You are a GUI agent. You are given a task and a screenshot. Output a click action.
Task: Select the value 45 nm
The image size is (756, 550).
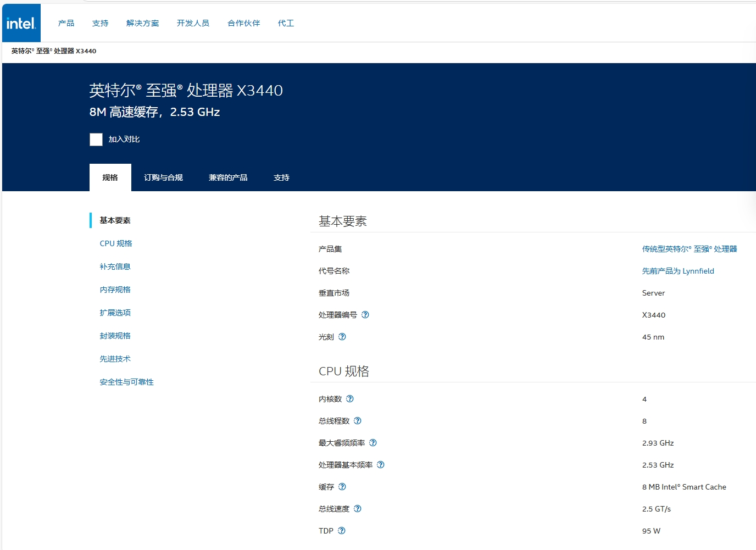(653, 337)
